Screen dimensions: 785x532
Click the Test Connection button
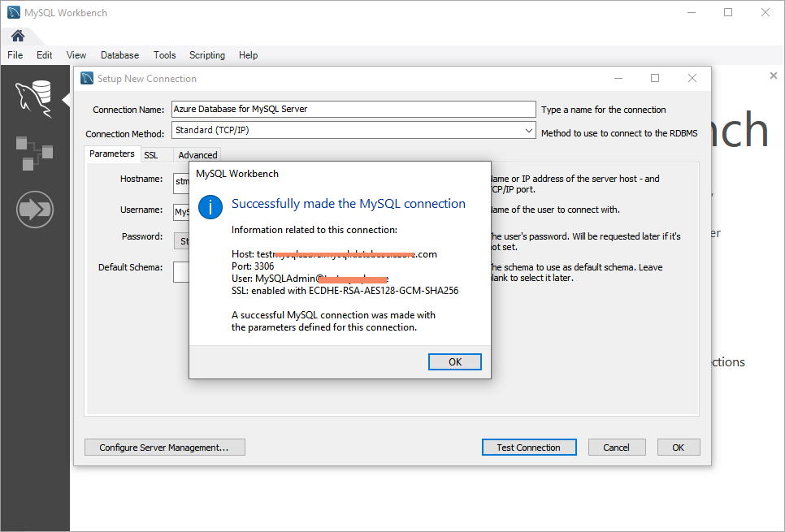click(528, 448)
